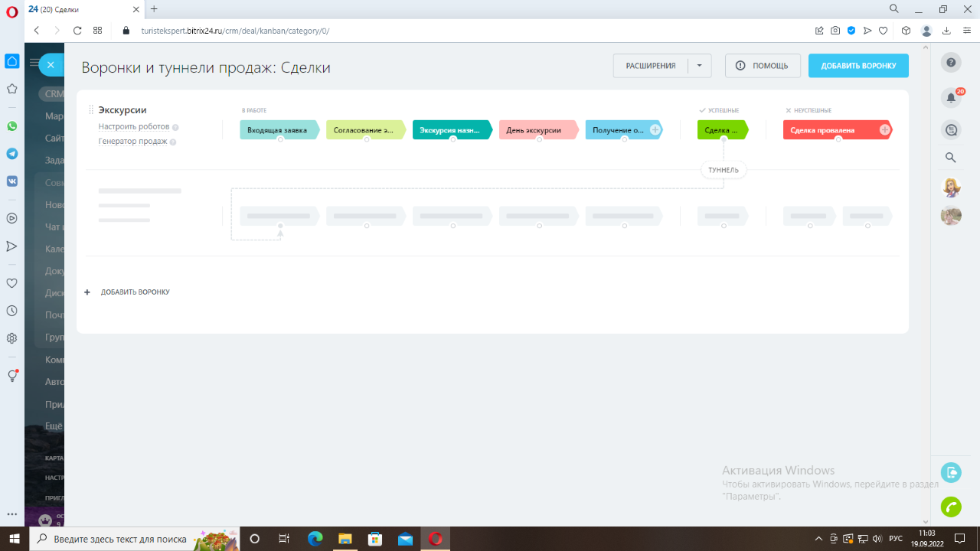Open the chat bubble icon in right panel

click(951, 130)
